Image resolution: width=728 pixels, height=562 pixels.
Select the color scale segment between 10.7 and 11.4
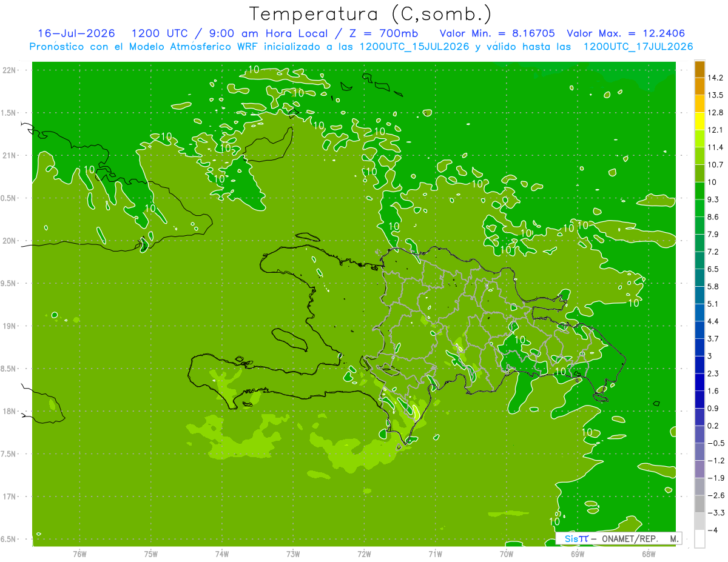pyautogui.click(x=699, y=156)
